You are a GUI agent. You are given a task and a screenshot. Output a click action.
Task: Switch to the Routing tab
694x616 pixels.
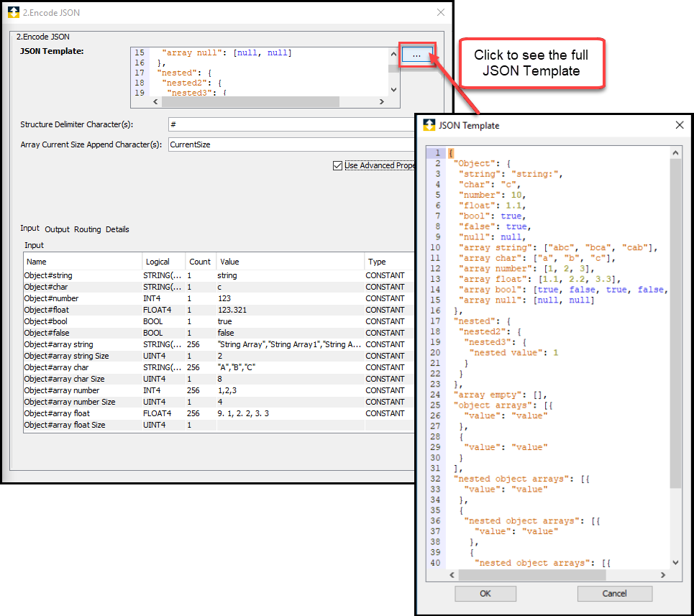pyautogui.click(x=87, y=229)
